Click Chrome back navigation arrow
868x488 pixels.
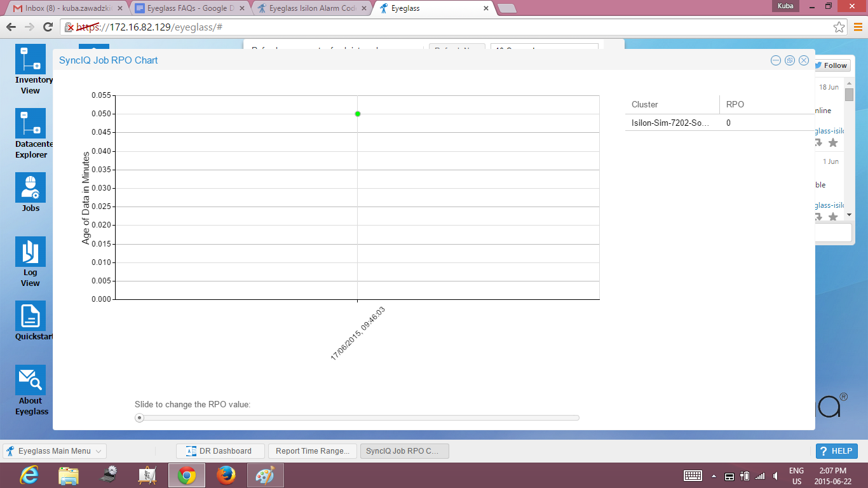11,27
